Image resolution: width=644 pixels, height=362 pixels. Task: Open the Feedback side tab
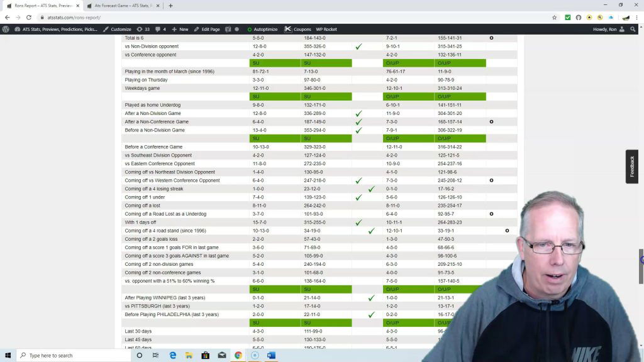coord(631,167)
